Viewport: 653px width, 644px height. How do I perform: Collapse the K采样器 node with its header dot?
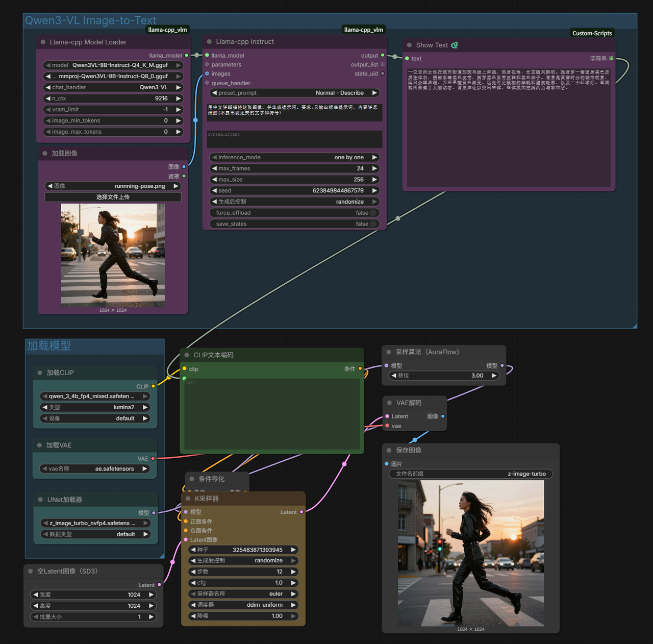point(187,499)
